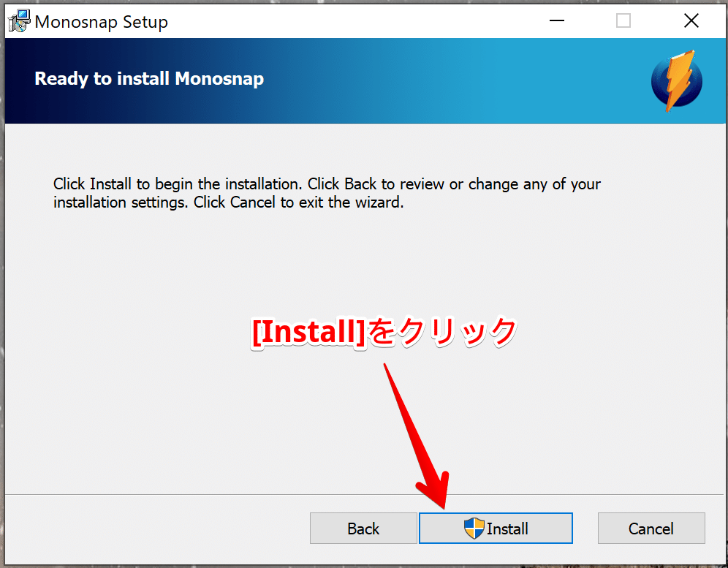728x568 pixels.
Task: Click the 'Ready to install Monosnap' heading
Action: point(149,78)
